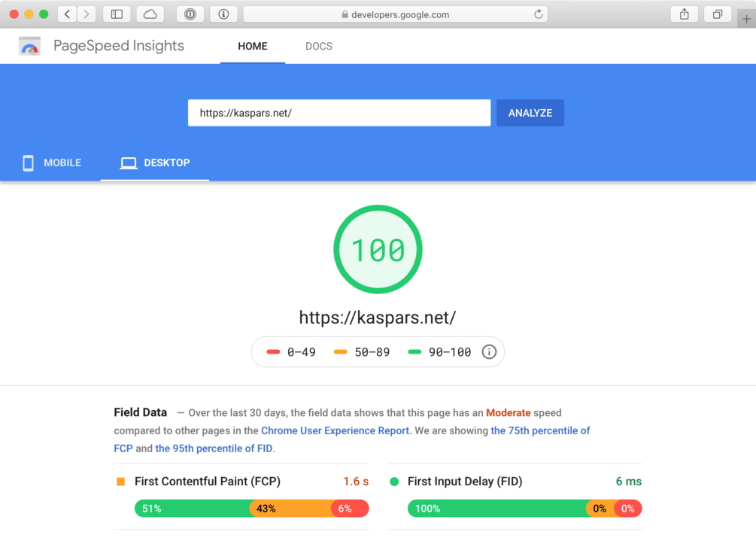Open the Safari share menu
Image resolution: width=756 pixels, height=541 pixels.
[684, 14]
